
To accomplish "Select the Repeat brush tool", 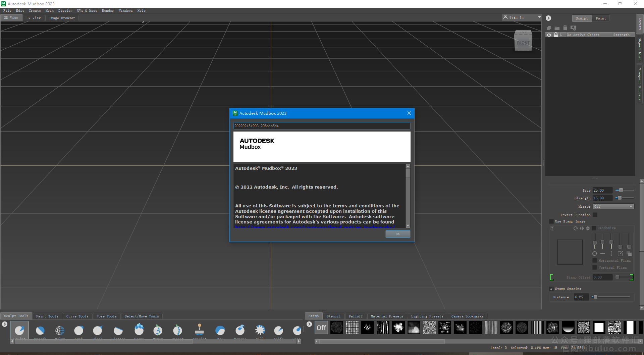I will tap(178, 331).
